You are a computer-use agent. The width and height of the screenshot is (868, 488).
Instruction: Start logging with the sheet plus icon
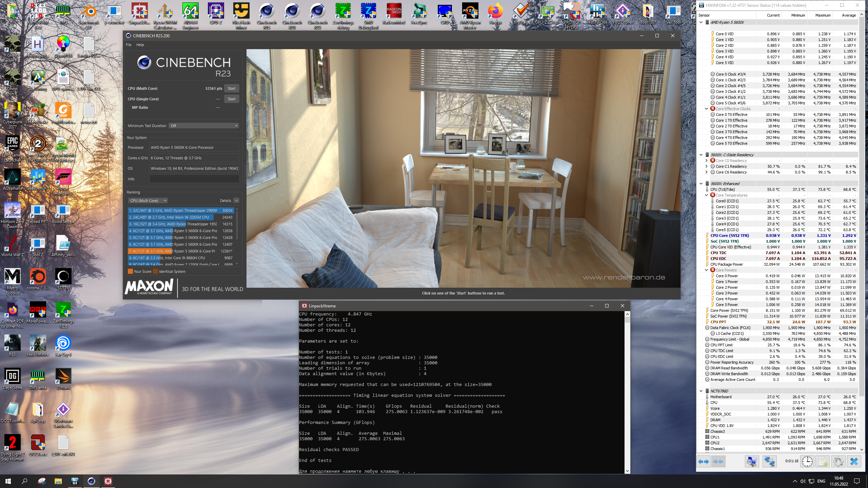coord(823,462)
